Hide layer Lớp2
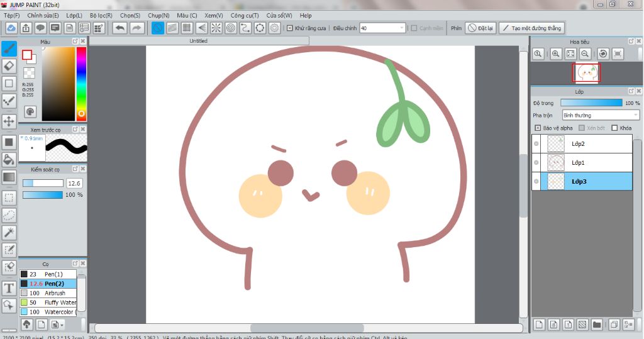The width and height of the screenshot is (644, 339). pos(536,144)
